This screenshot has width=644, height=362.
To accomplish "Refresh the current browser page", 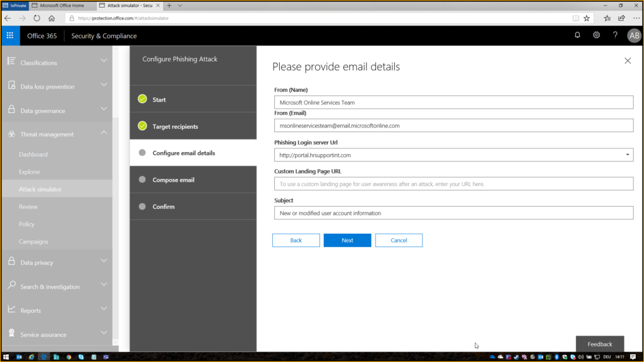I will [37, 18].
